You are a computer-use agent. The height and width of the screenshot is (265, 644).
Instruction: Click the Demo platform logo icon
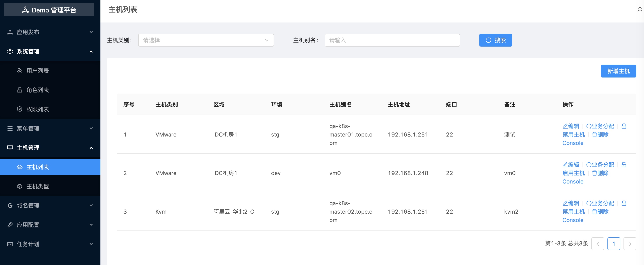(25, 10)
